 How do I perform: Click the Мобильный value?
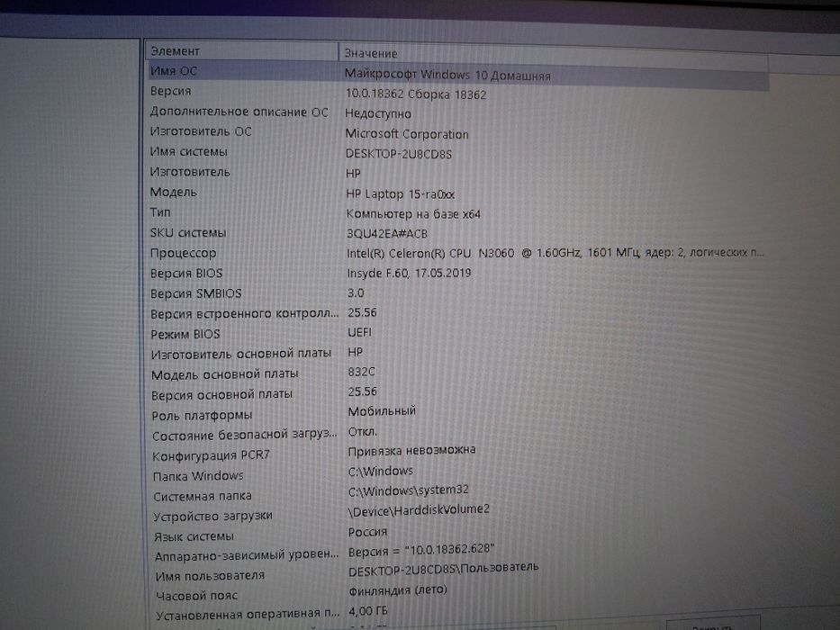(382, 411)
